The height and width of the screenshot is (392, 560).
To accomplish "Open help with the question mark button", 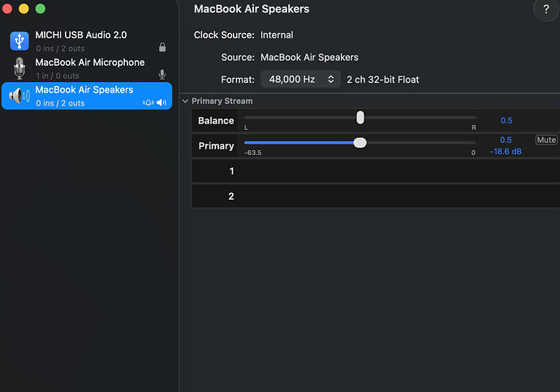I will click(x=545, y=9).
